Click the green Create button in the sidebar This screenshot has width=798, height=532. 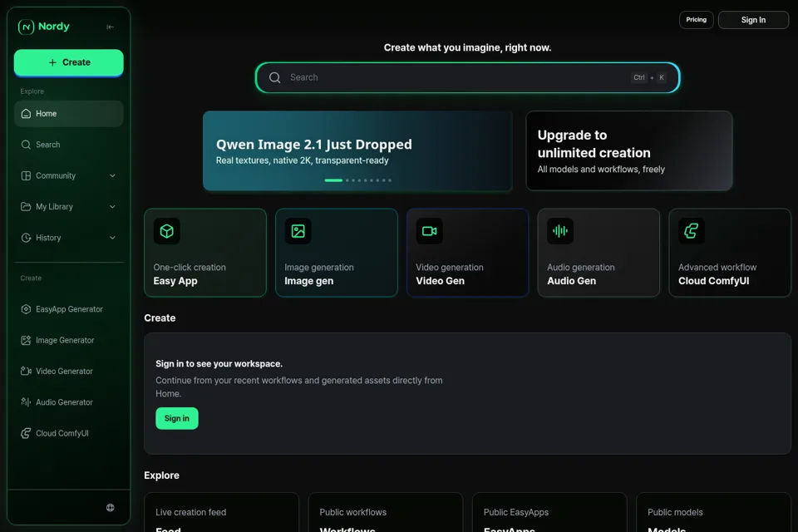click(69, 62)
